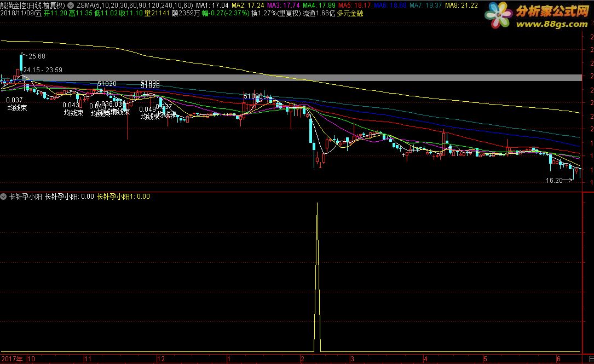Click the close price 收11.10
Screen dimensions: 594x364
[x=131, y=13]
